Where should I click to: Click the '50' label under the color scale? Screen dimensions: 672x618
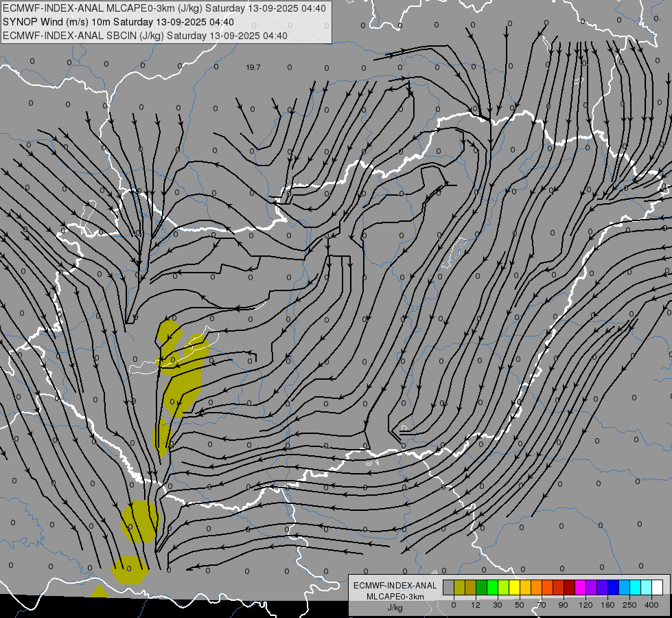tap(520, 605)
